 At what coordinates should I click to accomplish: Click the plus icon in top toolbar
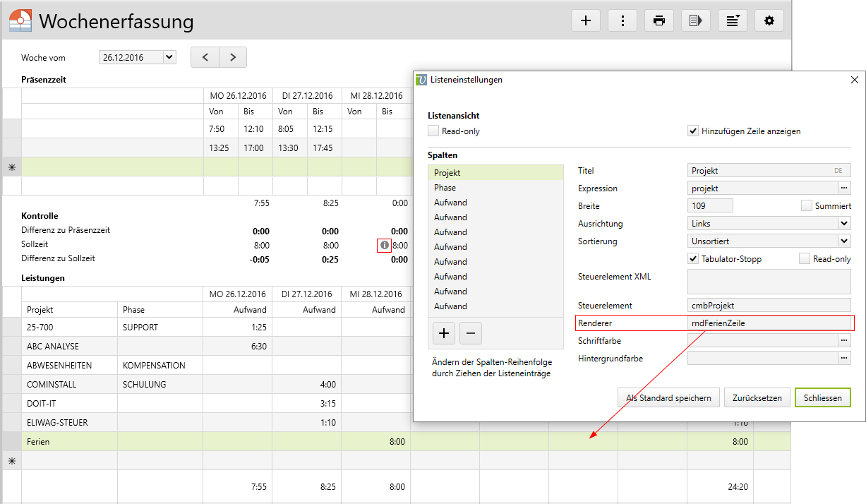[x=585, y=20]
